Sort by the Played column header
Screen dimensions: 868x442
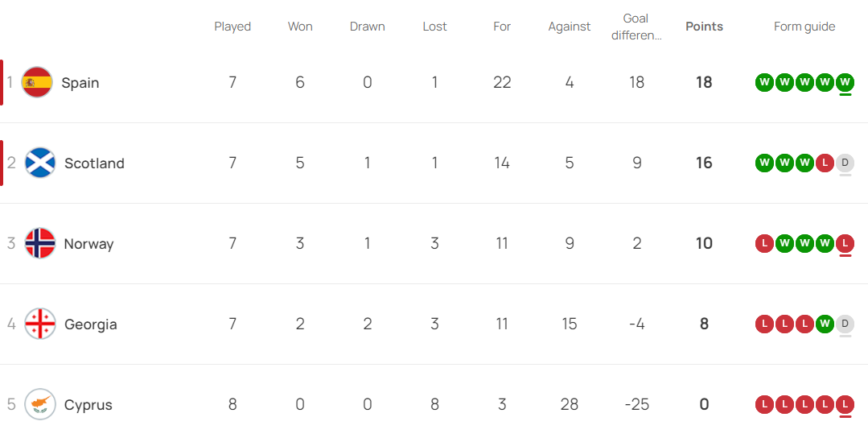tap(232, 27)
